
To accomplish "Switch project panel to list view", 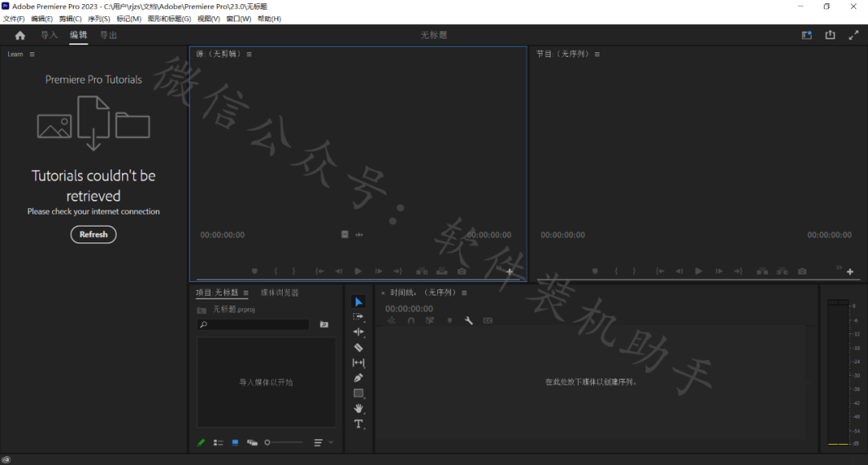I will point(218,443).
